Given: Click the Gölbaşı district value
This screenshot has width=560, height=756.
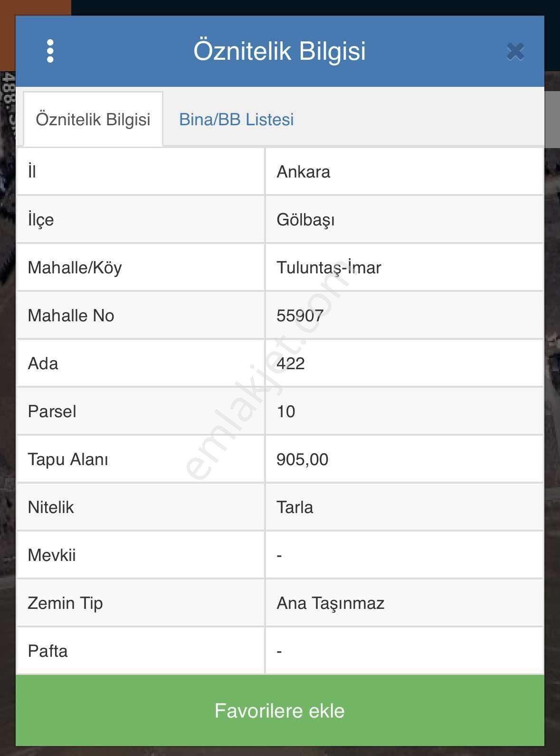Looking at the screenshot, I should [x=305, y=220].
